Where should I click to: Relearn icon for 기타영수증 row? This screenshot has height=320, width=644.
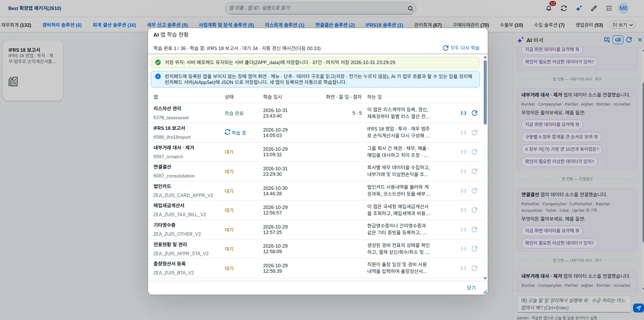(474, 230)
